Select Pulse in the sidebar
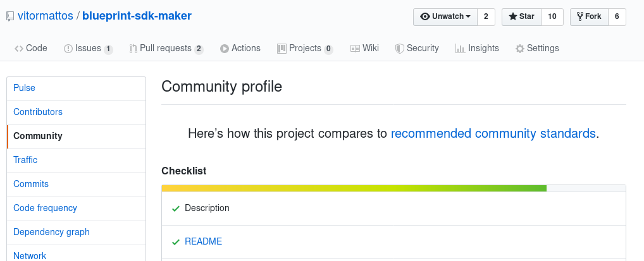 click(77, 88)
